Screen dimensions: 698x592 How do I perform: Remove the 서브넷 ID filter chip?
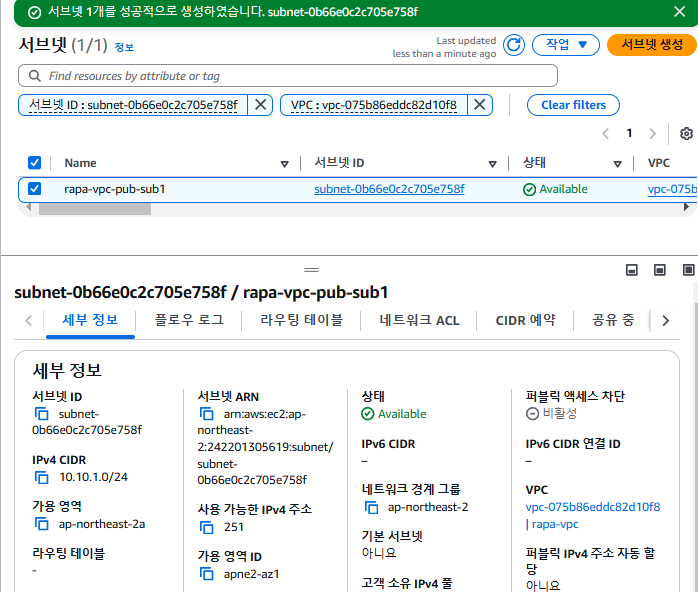pyautogui.click(x=260, y=105)
